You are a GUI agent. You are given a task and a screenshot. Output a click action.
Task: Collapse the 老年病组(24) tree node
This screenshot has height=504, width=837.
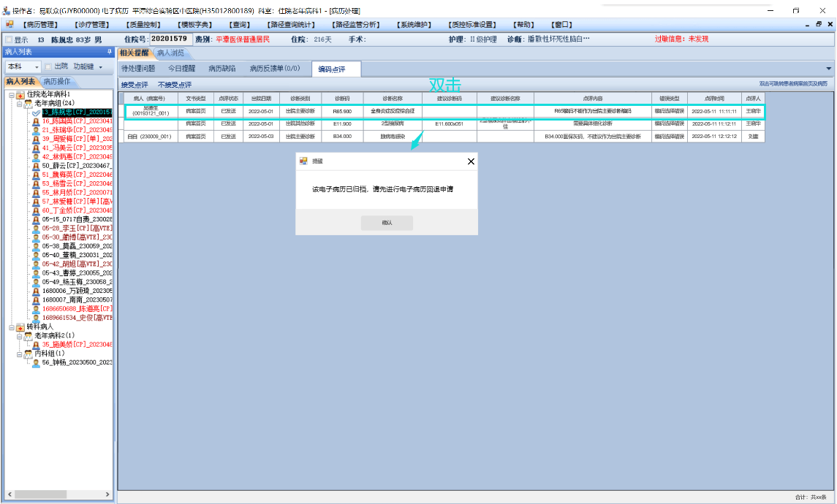click(x=19, y=104)
